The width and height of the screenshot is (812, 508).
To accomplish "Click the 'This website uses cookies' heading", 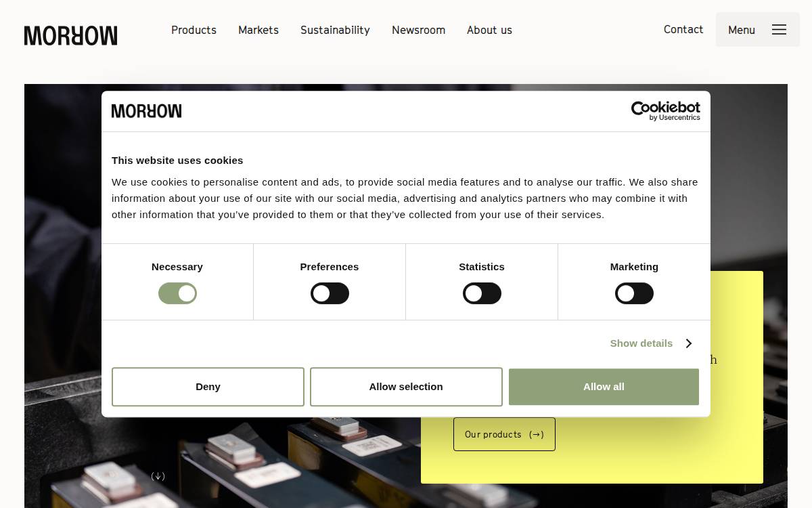I will (177, 161).
